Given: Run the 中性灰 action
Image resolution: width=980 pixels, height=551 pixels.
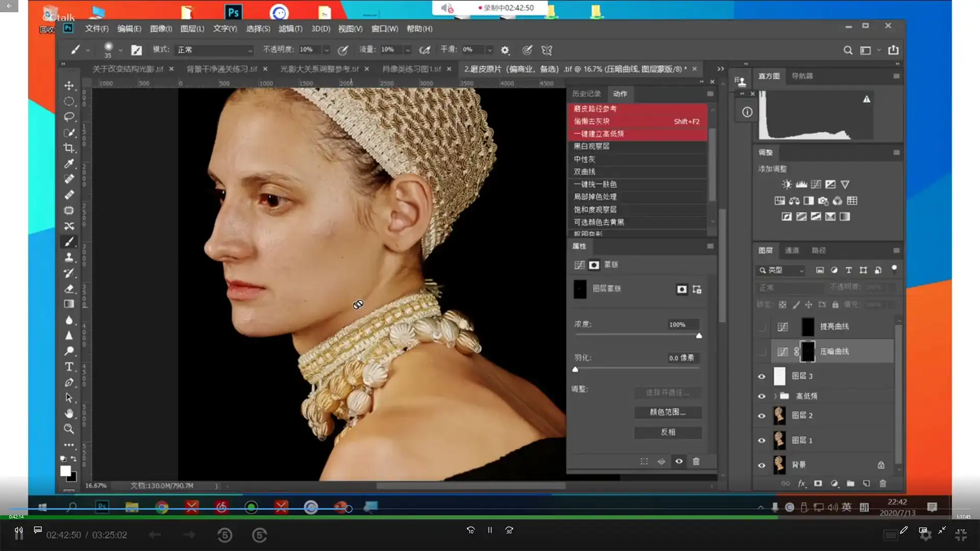Looking at the screenshot, I should 584,159.
